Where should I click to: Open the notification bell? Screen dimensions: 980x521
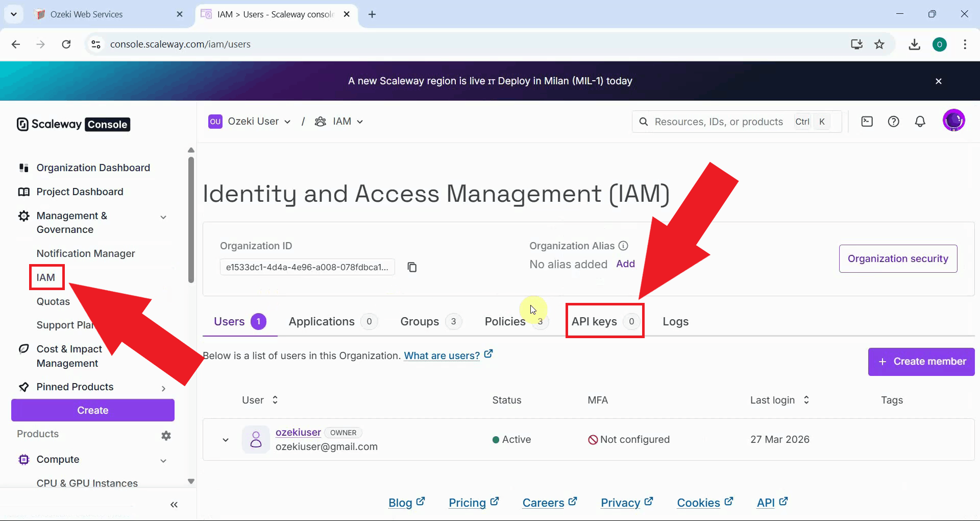(x=920, y=121)
